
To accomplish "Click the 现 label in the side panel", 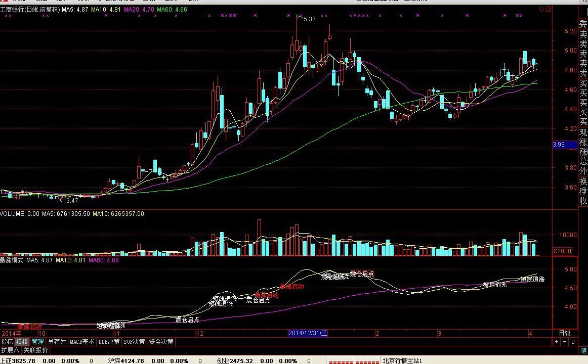I will pyautogui.click(x=583, y=132).
